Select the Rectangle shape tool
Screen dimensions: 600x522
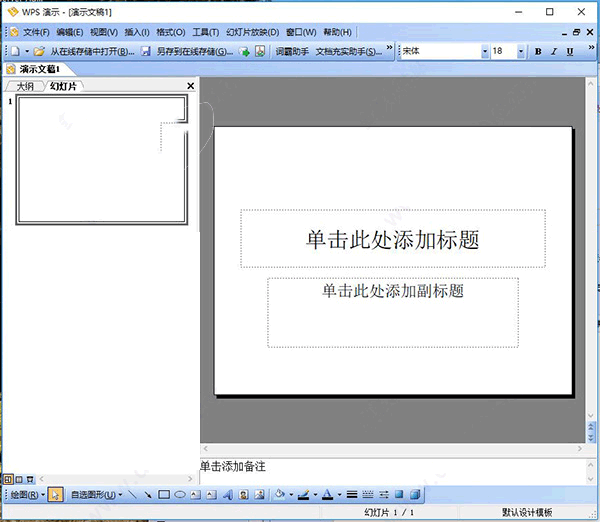[x=164, y=495]
